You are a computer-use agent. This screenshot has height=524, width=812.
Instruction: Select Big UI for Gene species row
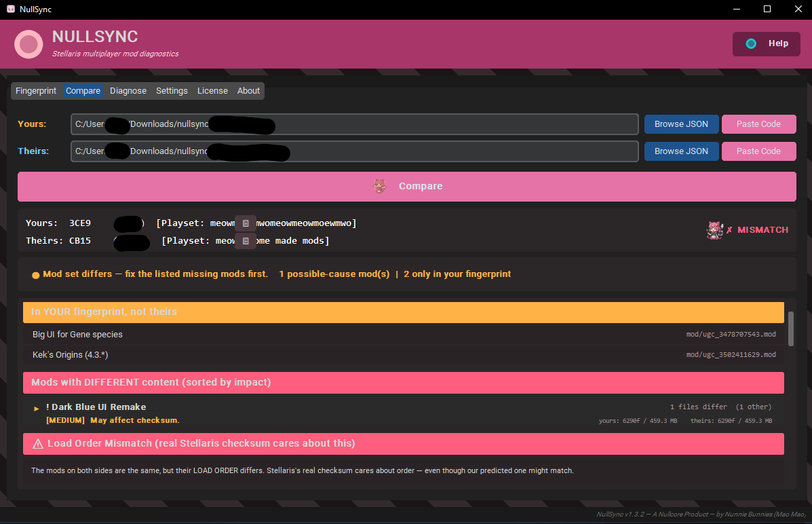point(404,335)
